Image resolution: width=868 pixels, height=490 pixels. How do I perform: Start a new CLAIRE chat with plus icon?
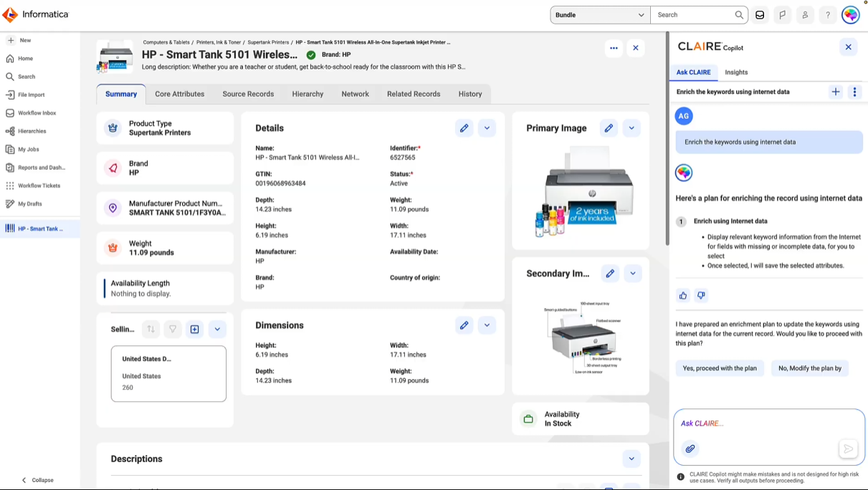click(x=836, y=92)
